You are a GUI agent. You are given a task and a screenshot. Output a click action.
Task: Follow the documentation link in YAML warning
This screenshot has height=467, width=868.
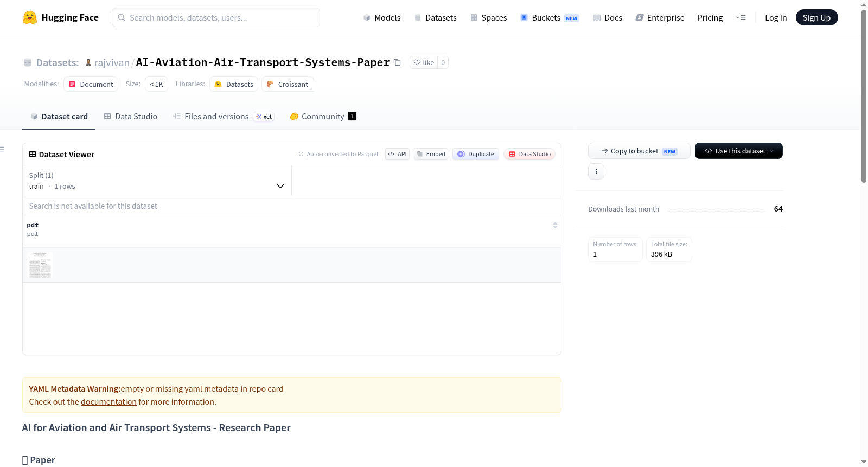click(x=108, y=402)
